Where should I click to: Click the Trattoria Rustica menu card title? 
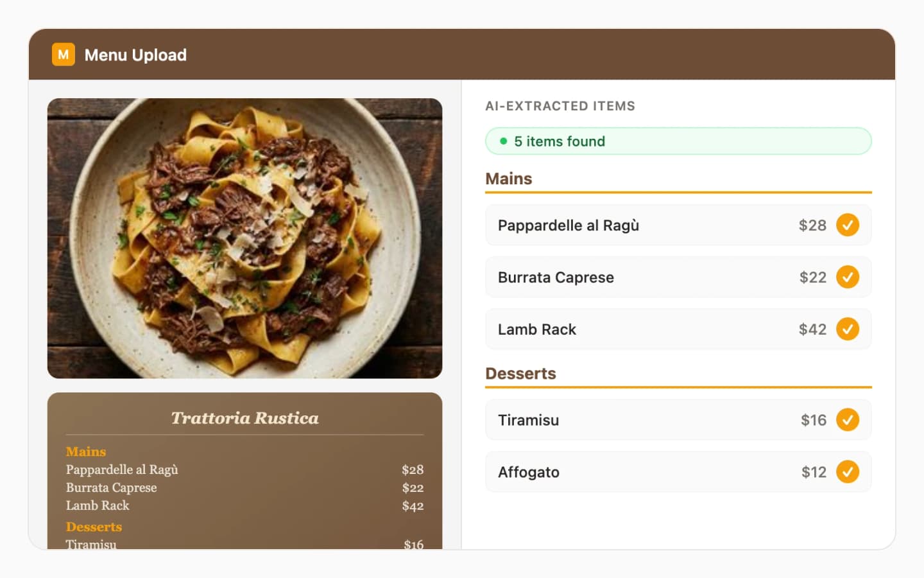[x=244, y=418]
